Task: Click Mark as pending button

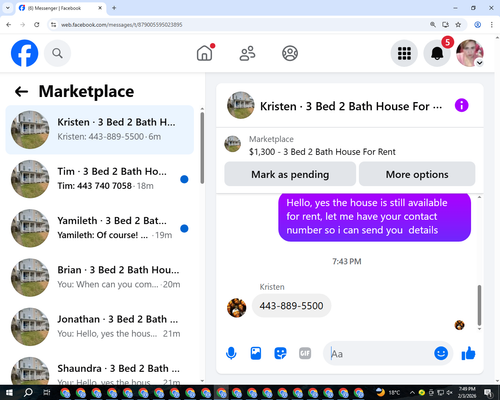Action: [x=290, y=174]
